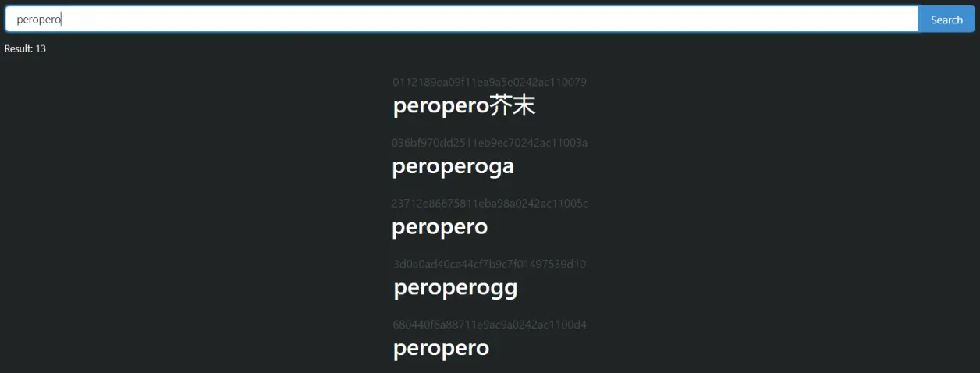Open the 'peropero芥末' result title
Image resolution: width=980 pixels, height=373 pixels.
(x=464, y=105)
